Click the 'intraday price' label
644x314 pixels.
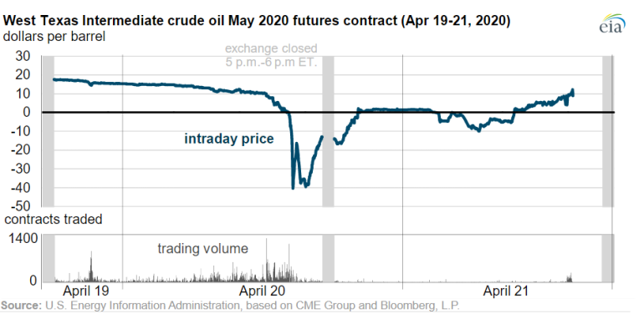point(229,139)
